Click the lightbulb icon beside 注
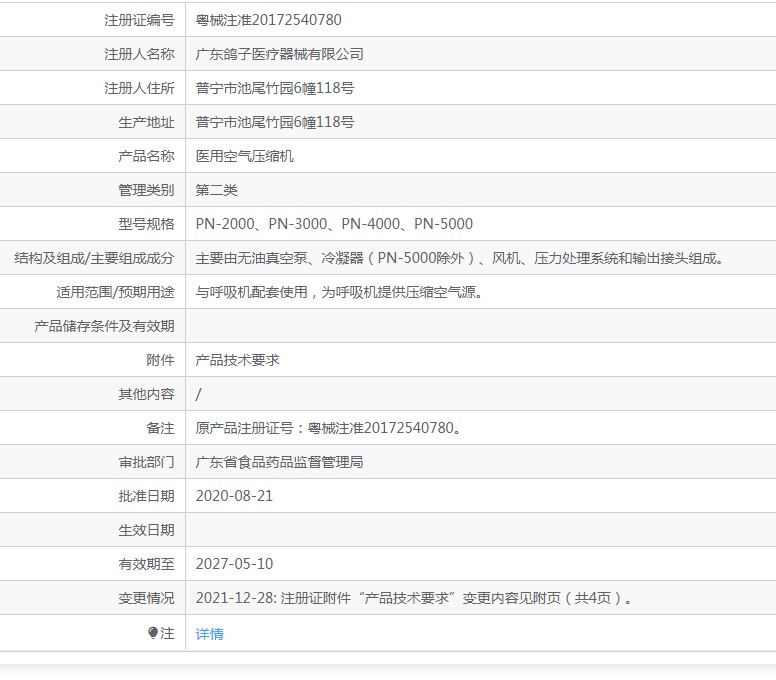The image size is (776, 680). coord(153,632)
